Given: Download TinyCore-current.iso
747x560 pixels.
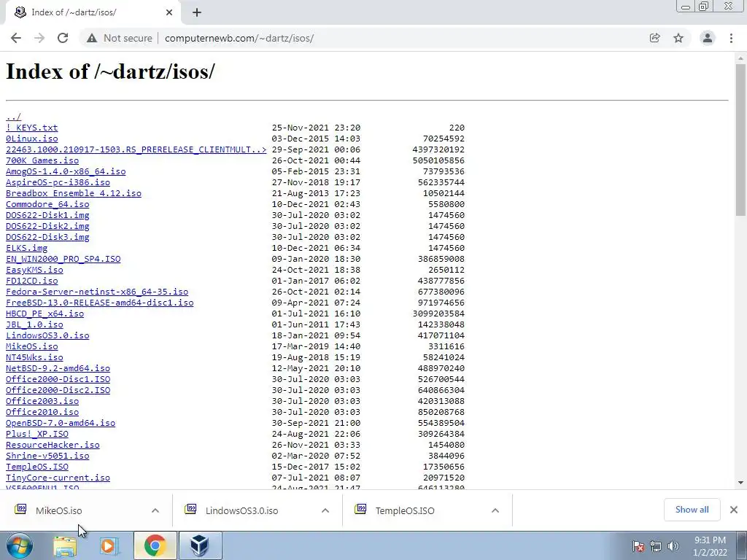Looking at the screenshot, I should [58, 478].
